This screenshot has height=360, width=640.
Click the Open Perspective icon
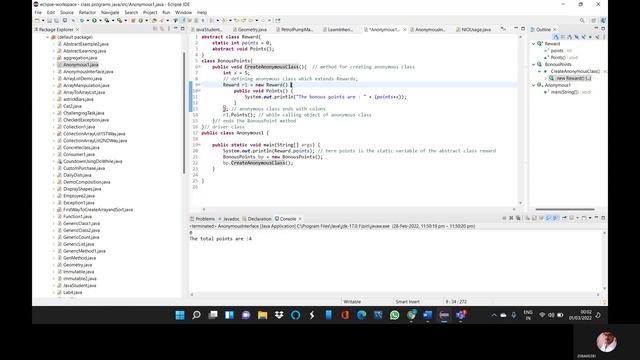point(594,20)
